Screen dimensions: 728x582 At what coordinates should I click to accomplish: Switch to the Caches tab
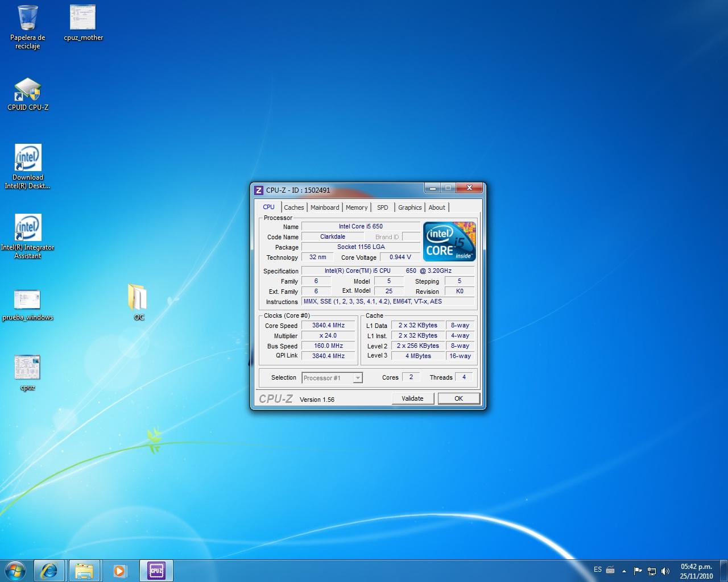pos(294,207)
